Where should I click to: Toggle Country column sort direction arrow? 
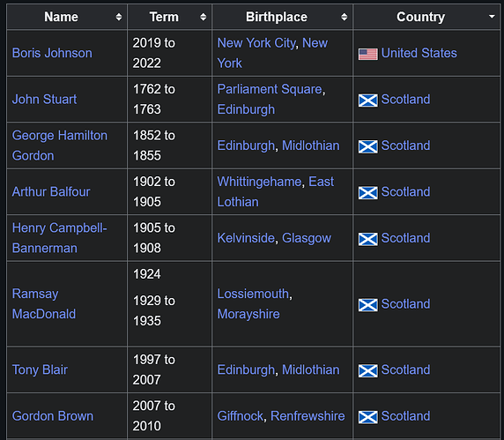coord(492,17)
